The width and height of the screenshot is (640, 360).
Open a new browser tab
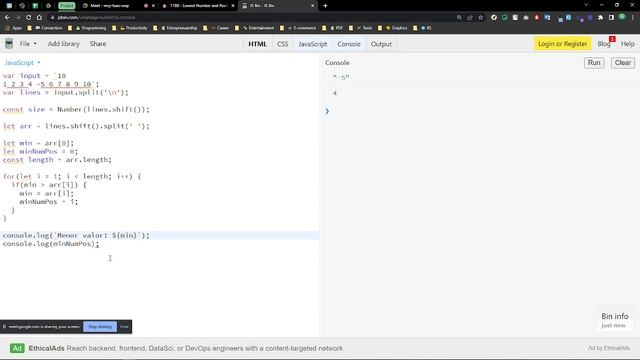(x=325, y=6)
